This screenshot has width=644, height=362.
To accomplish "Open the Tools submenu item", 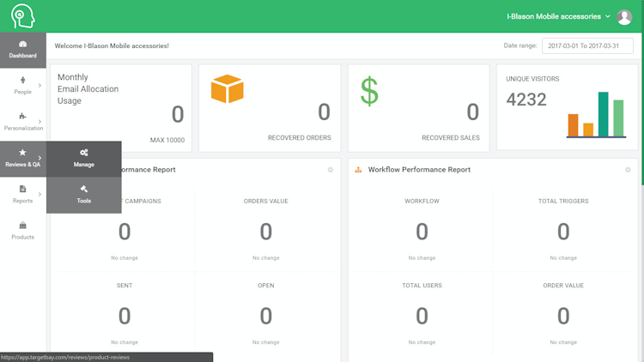I will [84, 196].
